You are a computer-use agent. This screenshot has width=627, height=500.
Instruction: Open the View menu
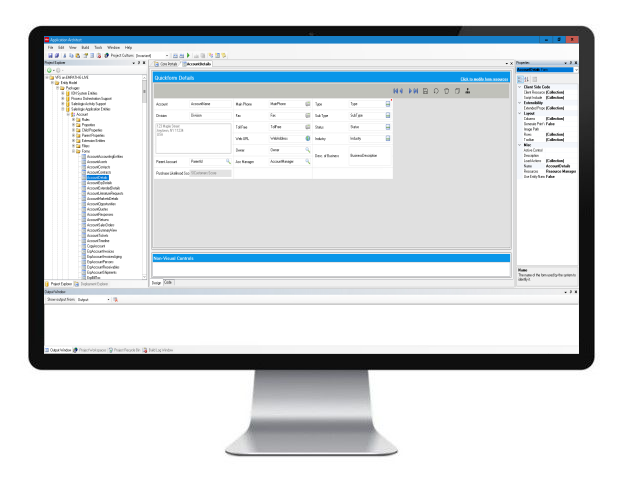[72, 47]
